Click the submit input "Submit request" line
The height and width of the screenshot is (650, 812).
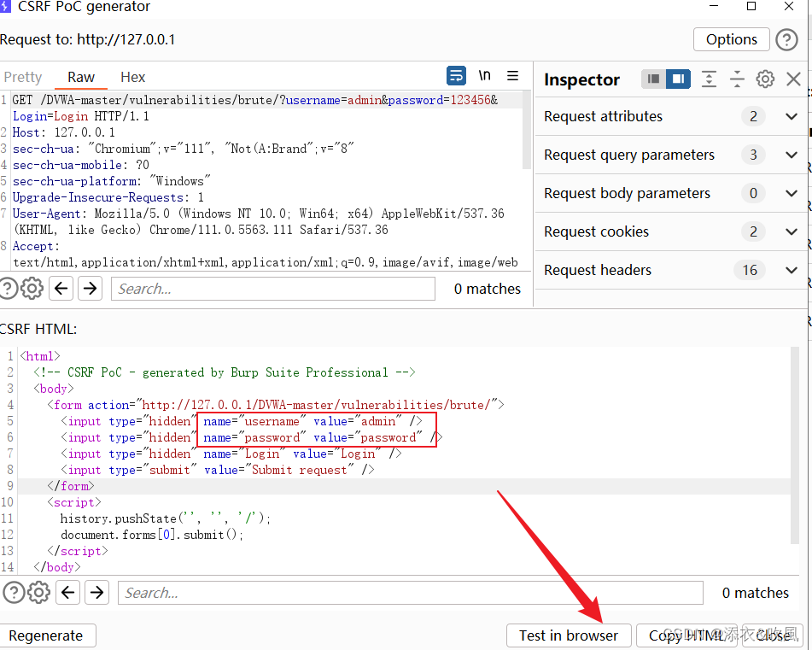click(218, 470)
